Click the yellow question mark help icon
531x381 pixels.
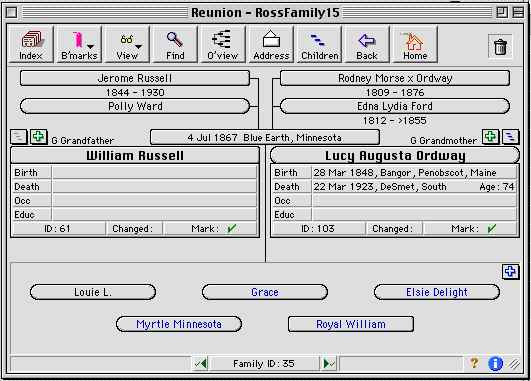coord(474,363)
